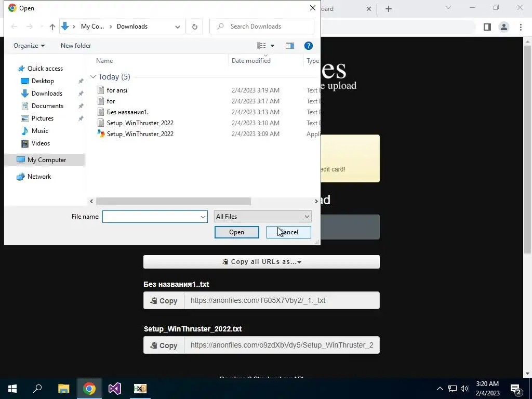
Task: Click the Cancel button
Action: 289,232
